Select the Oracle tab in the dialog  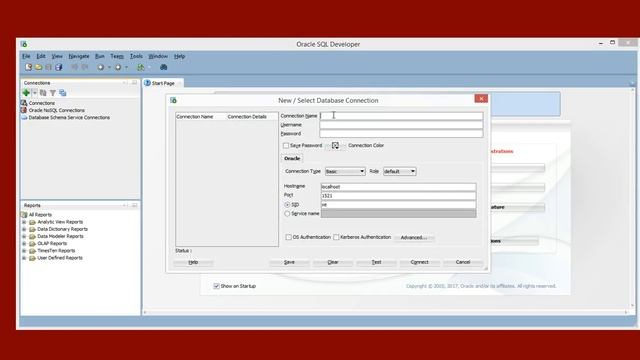(x=292, y=158)
